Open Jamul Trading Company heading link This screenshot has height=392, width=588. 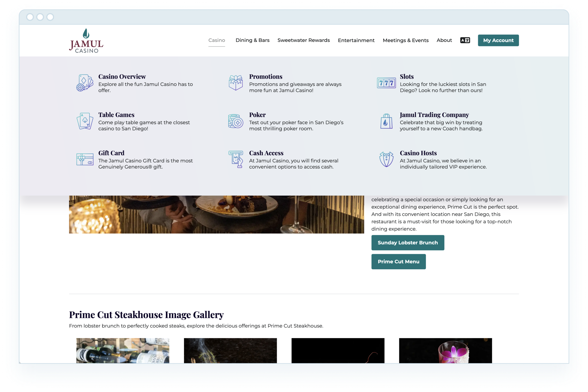click(x=434, y=115)
